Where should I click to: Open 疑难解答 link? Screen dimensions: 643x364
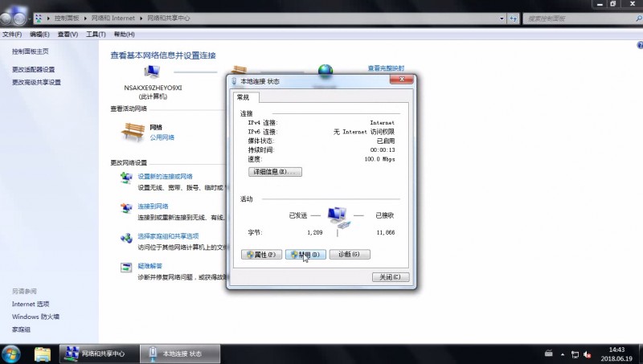(149, 266)
